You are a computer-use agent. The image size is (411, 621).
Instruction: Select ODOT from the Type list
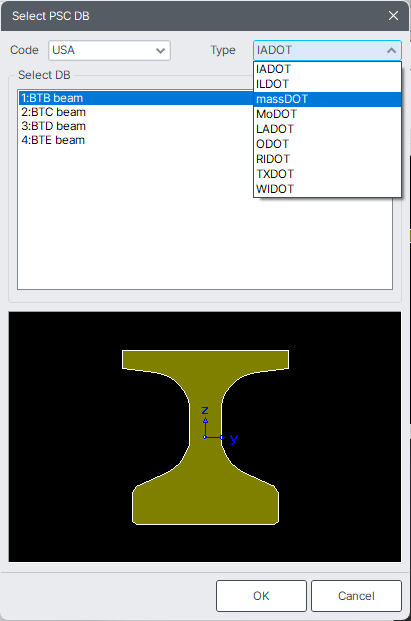pyautogui.click(x=327, y=144)
